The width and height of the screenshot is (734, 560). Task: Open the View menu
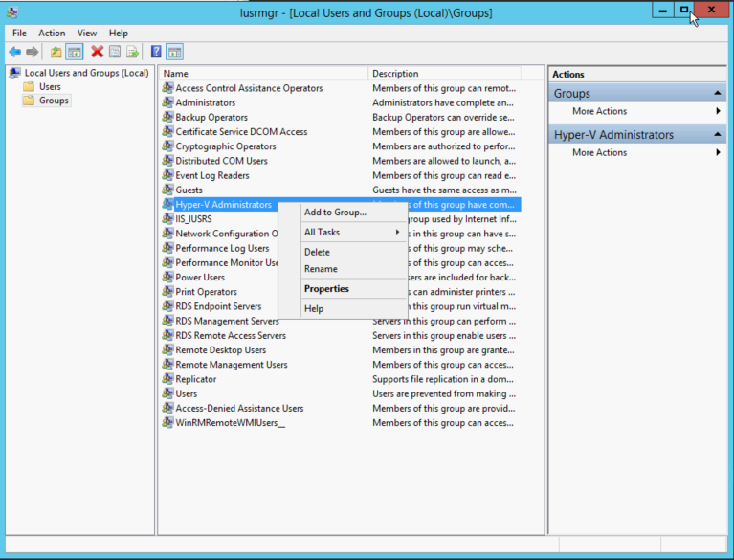[x=87, y=33]
